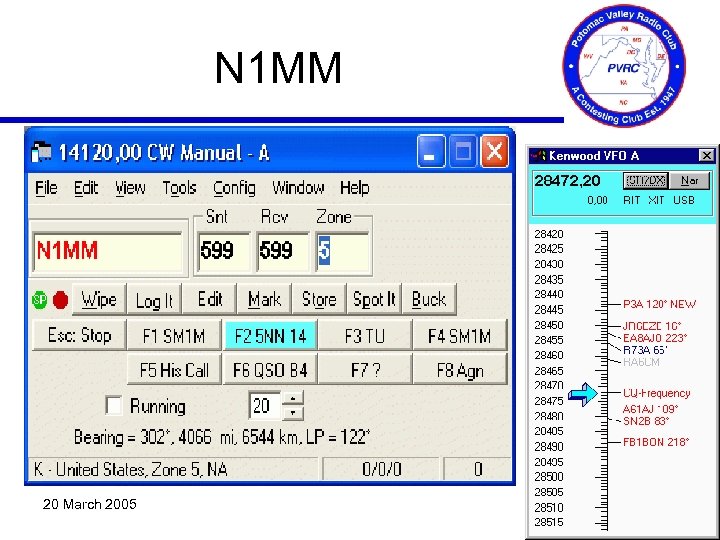Open the Tools menu

179,188
